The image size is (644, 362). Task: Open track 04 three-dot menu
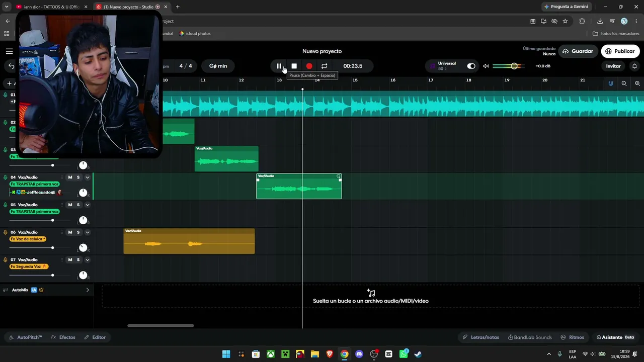(x=62, y=177)
